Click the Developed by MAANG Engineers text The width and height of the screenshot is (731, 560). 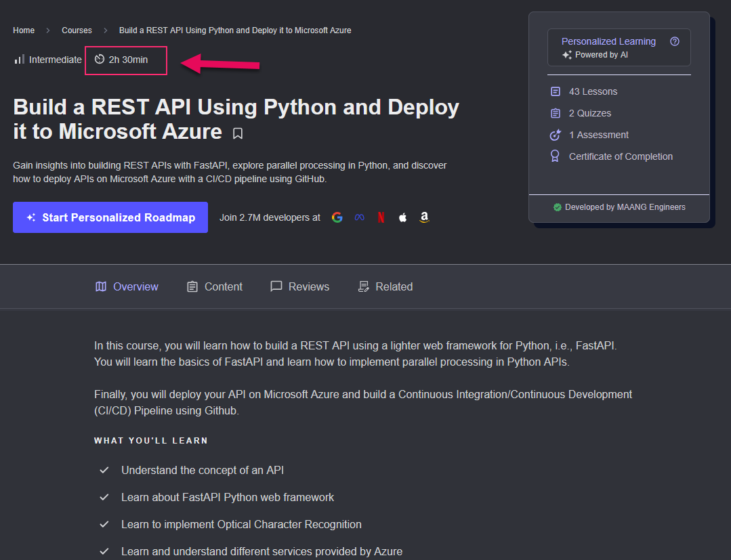625,207
